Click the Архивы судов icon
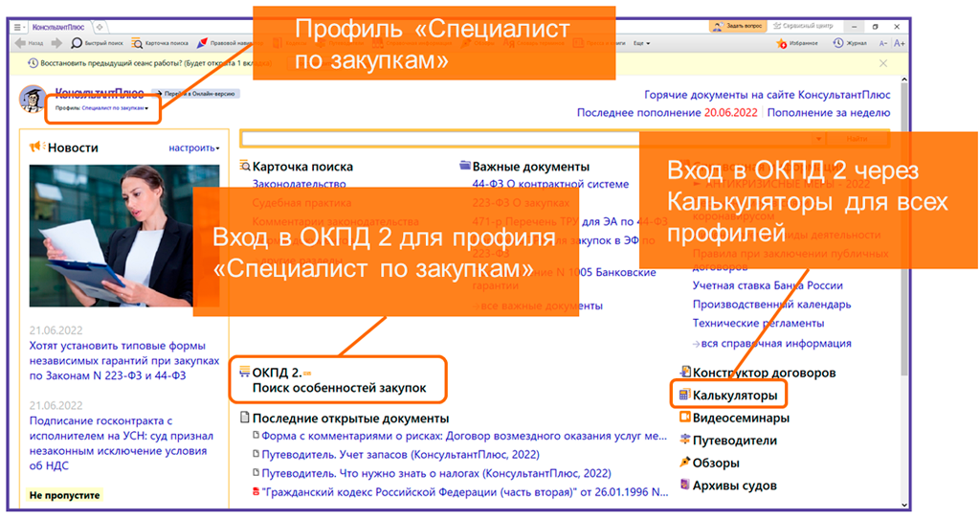Viewport: 980px width, 521px height. tap(684, 485)
